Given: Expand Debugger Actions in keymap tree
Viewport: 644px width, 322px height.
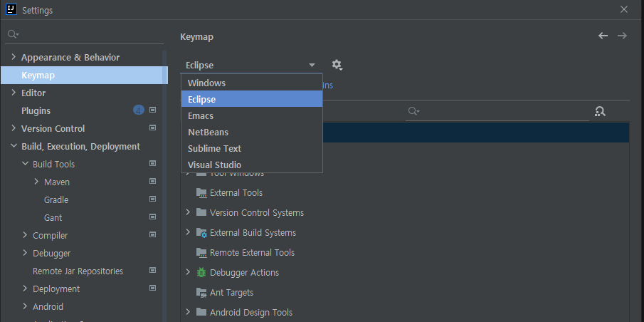Looking at the screenshot, I should click(x=188, y=272).
